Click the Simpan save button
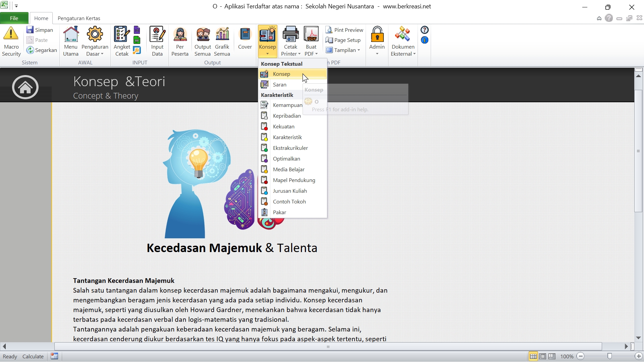Viewport: 644px width, 362px height. pyautogui.click(x=40, y=30)
